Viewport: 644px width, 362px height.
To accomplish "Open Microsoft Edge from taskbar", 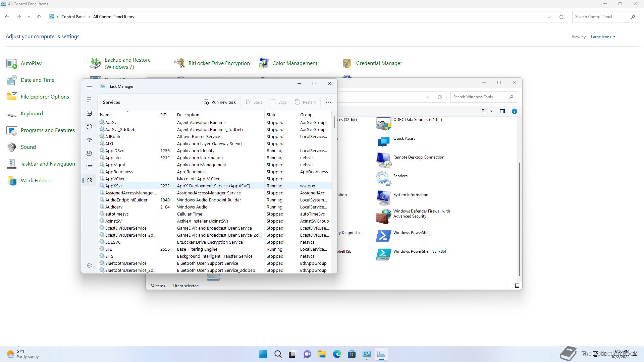I will 337,354.
